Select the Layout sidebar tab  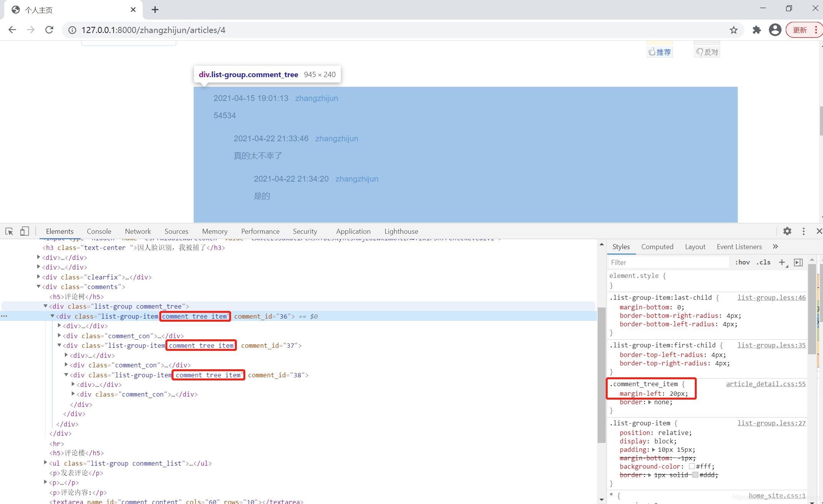pos(695,246)
